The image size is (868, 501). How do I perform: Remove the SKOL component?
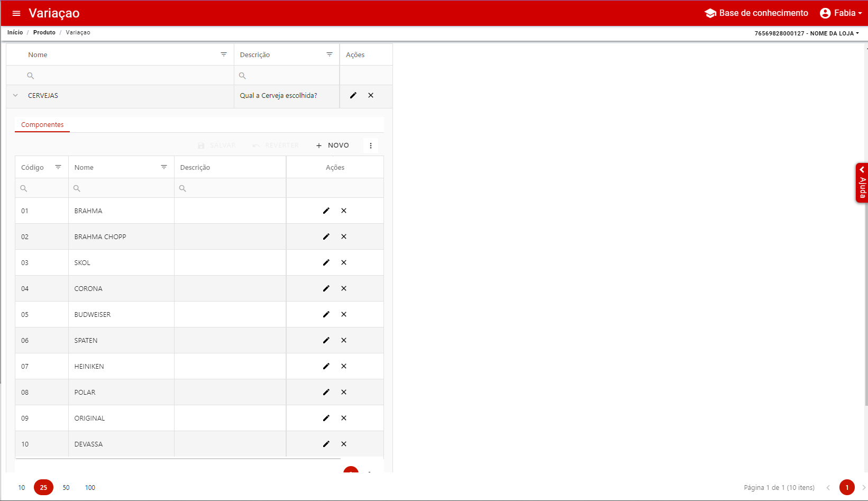pyautogui.click(x=344, y=262)
